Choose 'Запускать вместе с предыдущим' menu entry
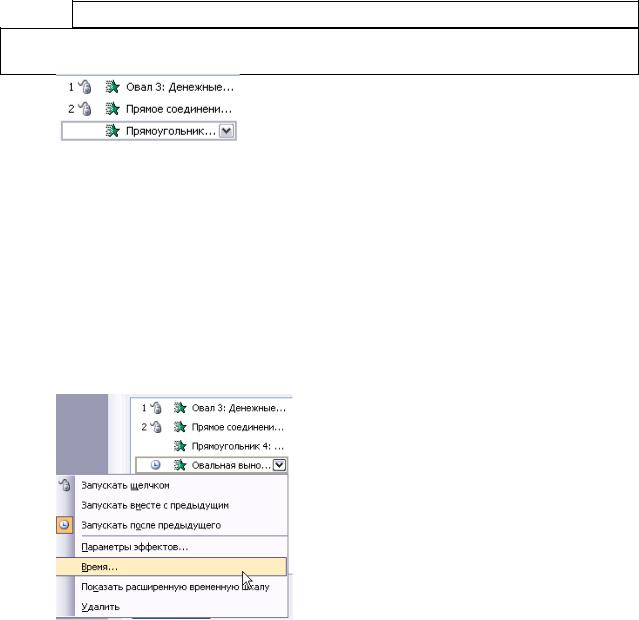 (x=172, y=505)
